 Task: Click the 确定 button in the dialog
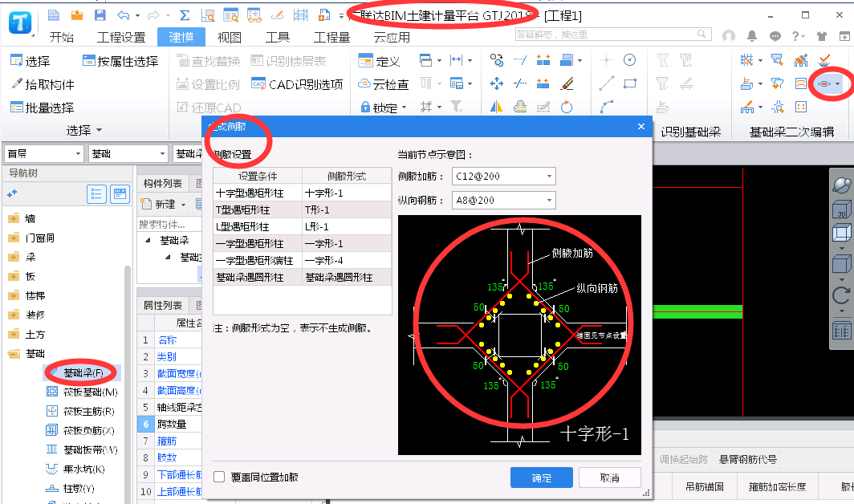click(541, 478)
